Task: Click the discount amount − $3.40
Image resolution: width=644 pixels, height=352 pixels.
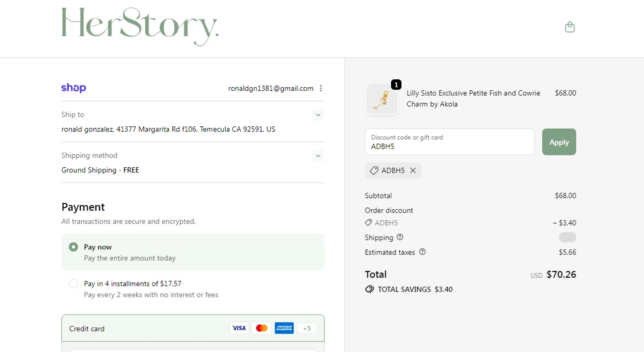Action: pos(565,223)
